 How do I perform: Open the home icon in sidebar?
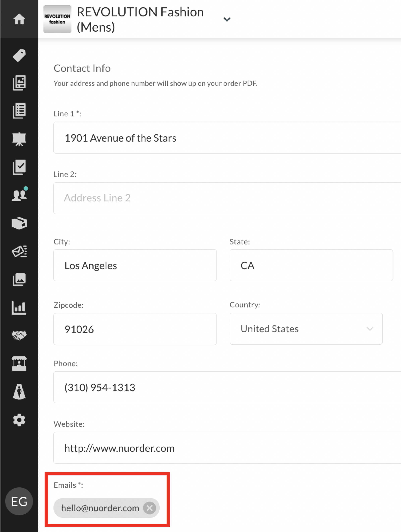[19, 19]
